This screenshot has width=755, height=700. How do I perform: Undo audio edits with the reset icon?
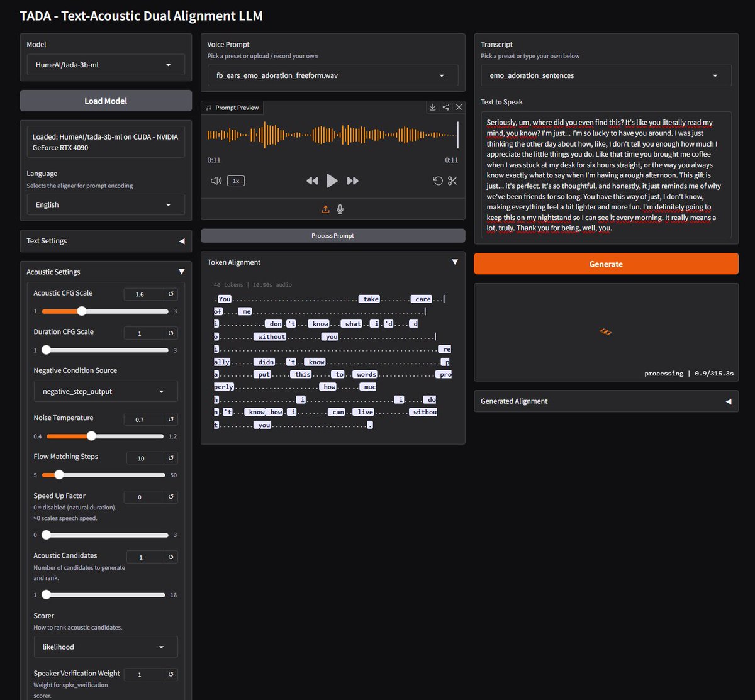tap(438, 181)
